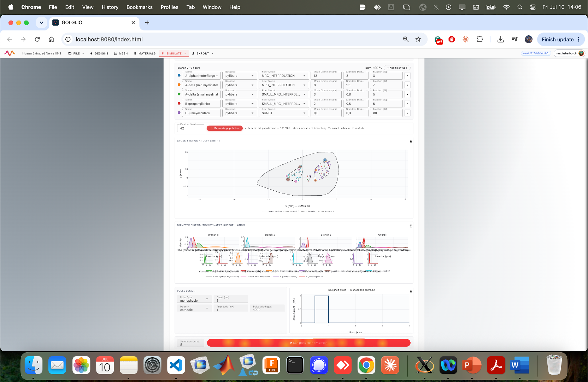The height and width of the screenshot is (382, 588).
Task: Download the cross-section at cuff centre plot
Action: click(x=411, y=141)
